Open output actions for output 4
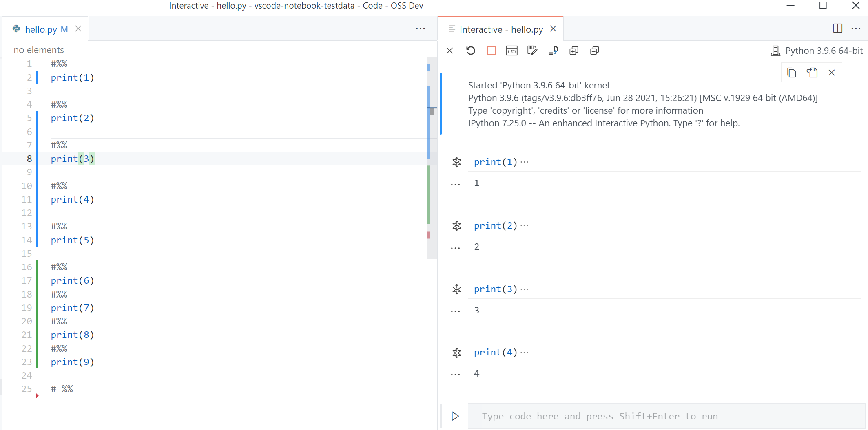The height and width of the screenshot is (430, 868). 455,375
